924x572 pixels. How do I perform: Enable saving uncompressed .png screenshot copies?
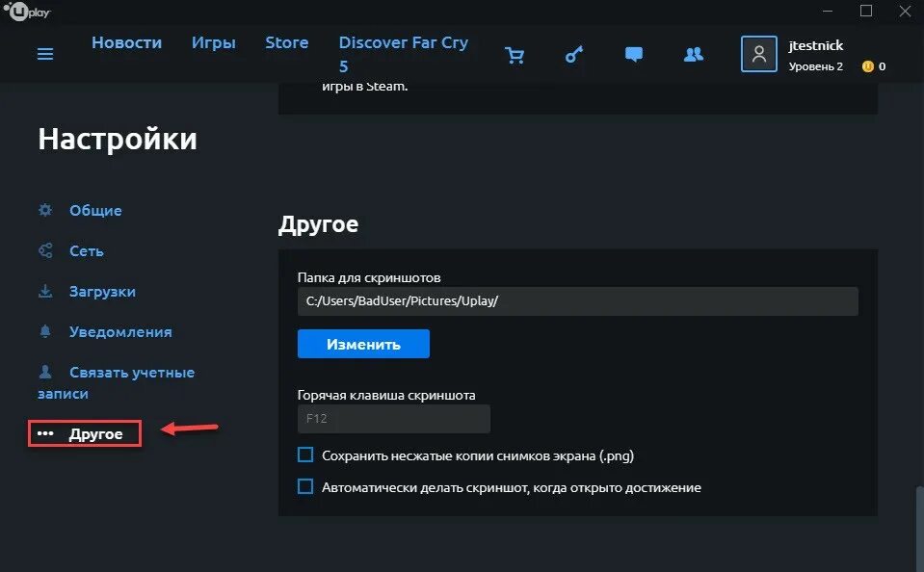click(x=305, y=455)
